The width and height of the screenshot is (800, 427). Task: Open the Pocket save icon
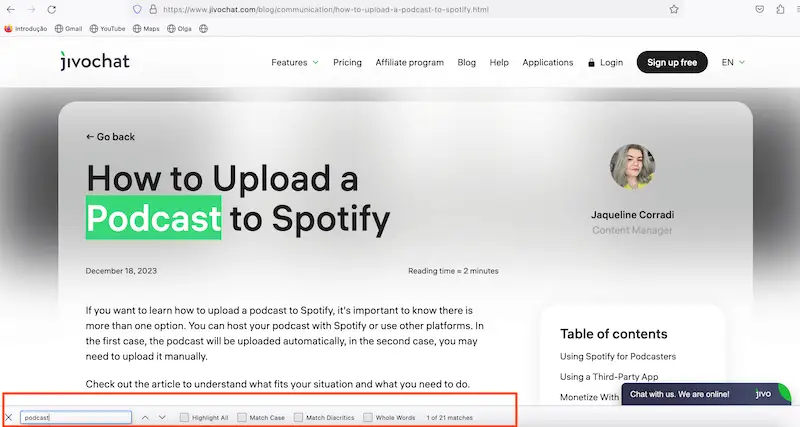pyautogui.click(x=759, y=9)
